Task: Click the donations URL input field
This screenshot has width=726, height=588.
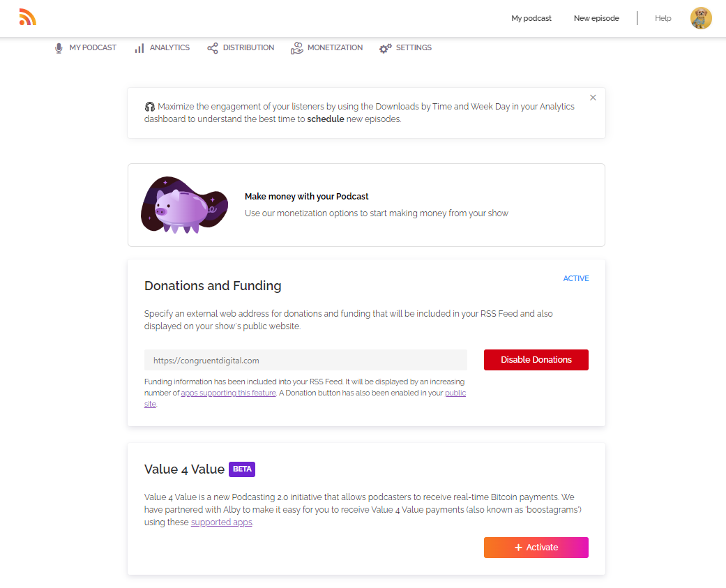Action: (305, 359)
